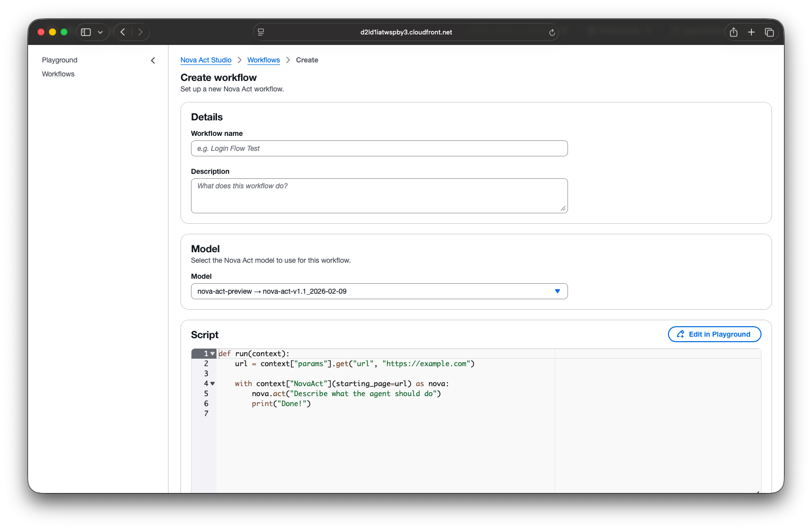Focus the Workflow name input field
The height and width of the screenshot is (530, 812).
(x=379, y=148)
